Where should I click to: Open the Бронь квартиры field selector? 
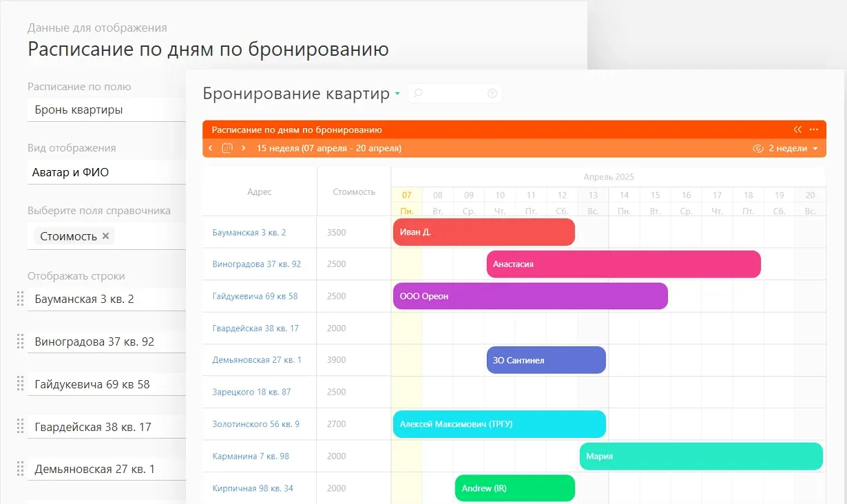point(107,109)
